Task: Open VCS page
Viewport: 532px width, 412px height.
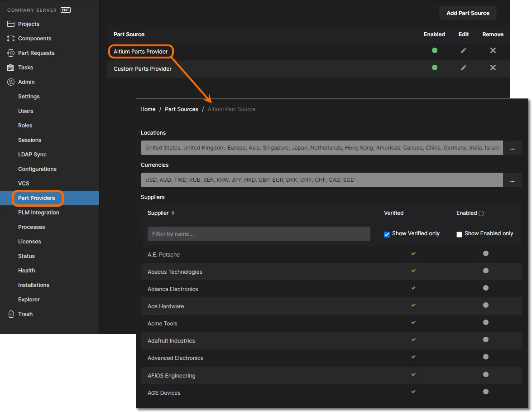Action: tap(24, 184)
